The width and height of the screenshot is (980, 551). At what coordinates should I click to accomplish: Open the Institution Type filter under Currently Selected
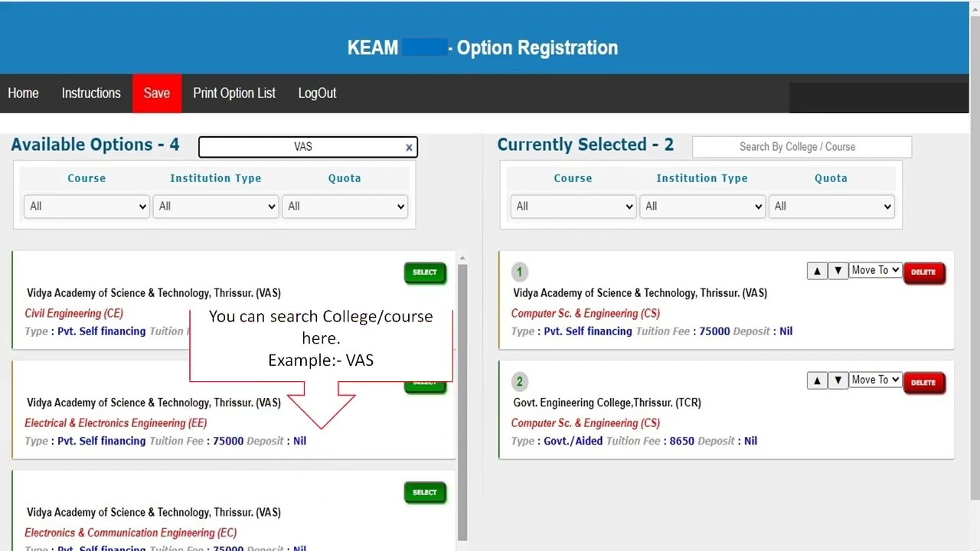pos(702,207)
